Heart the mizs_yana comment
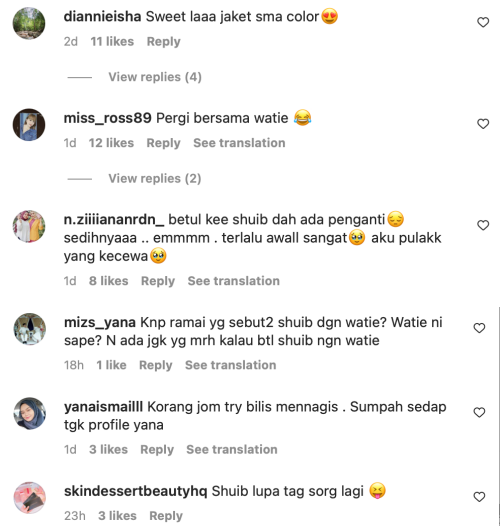 tap(479, 328)
